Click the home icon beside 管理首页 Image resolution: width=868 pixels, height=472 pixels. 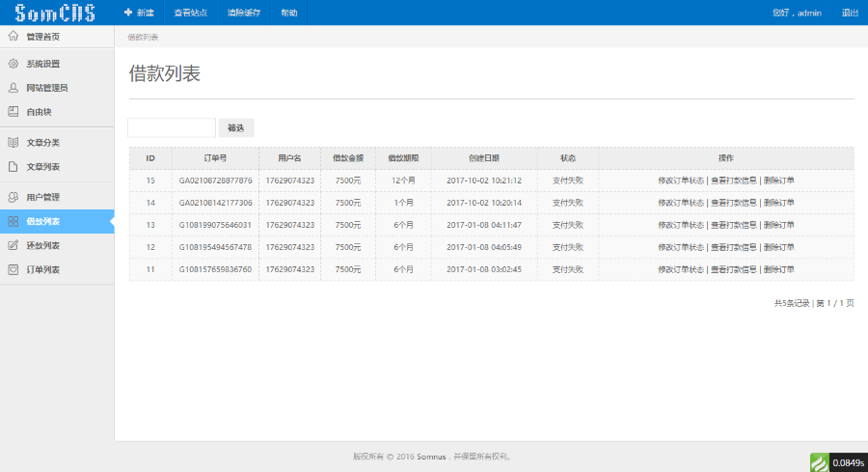point(14,37)
